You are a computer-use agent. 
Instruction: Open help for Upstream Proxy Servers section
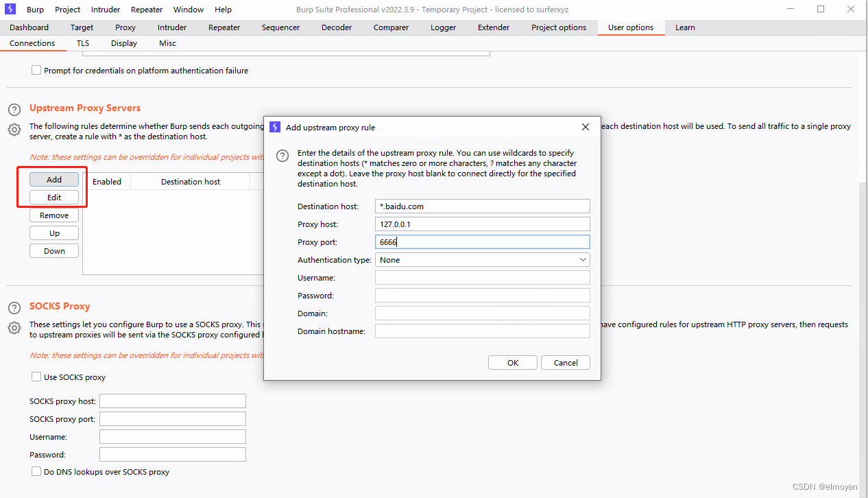click(14, 110)
